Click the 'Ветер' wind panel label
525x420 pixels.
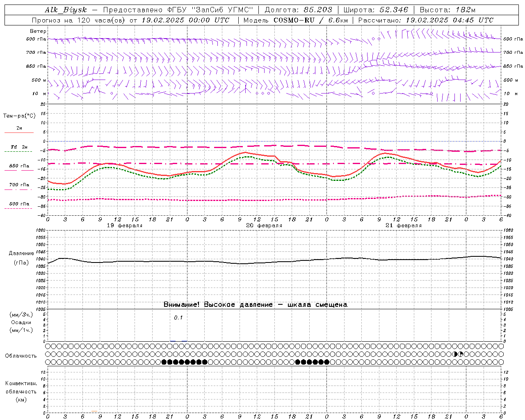tap(38, 31)
